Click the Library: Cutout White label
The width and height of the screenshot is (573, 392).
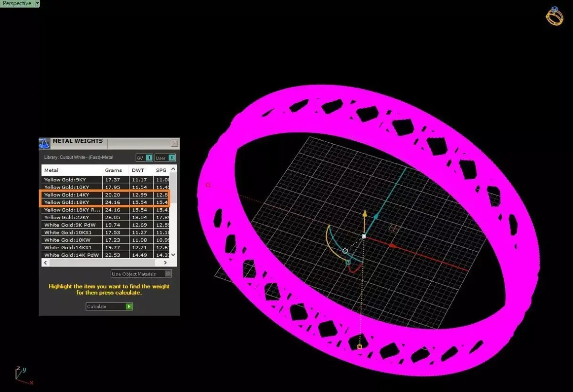(x=78, y=158)
